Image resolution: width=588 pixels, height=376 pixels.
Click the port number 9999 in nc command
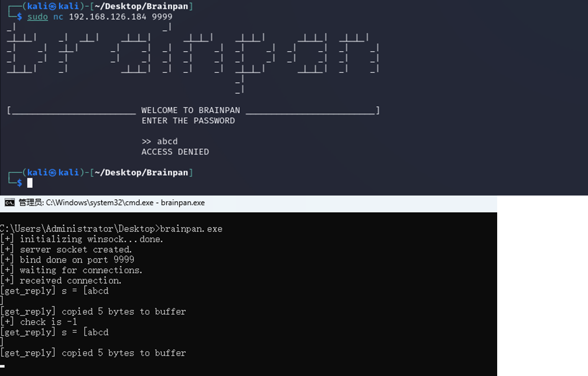click(162, 17)
